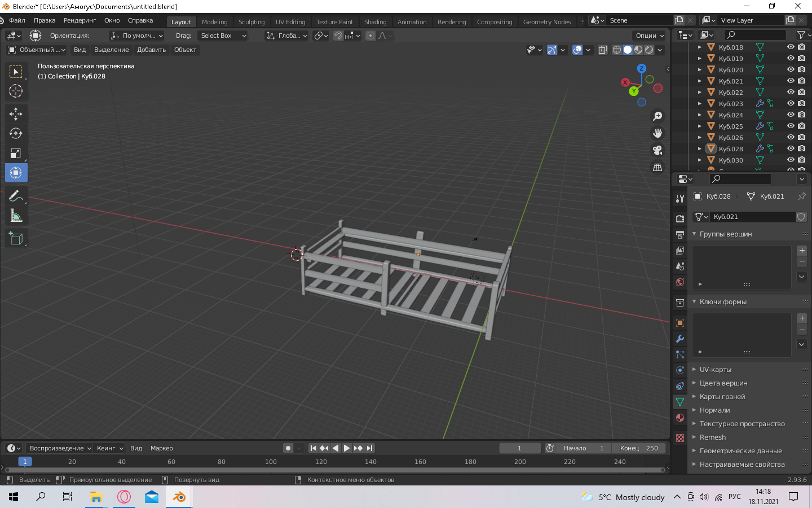The image size is (812, 508).
Task: Open the Добавить menu in viewport header
Action: (x=151, y=50)
